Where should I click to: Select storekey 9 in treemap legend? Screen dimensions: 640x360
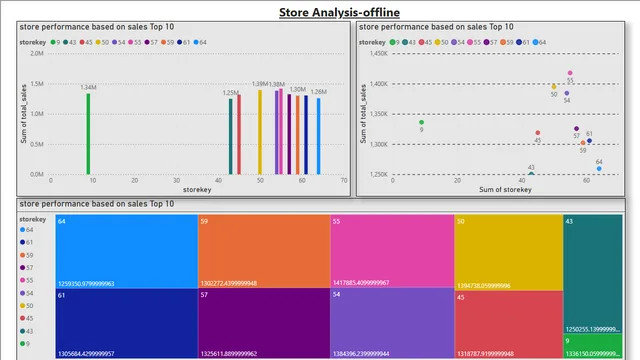(x=25, y=344)
